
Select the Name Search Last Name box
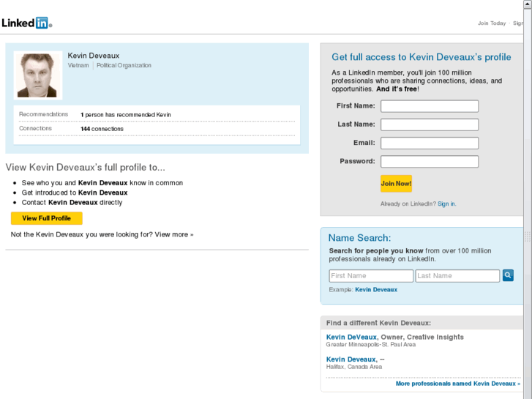point(457,276)
